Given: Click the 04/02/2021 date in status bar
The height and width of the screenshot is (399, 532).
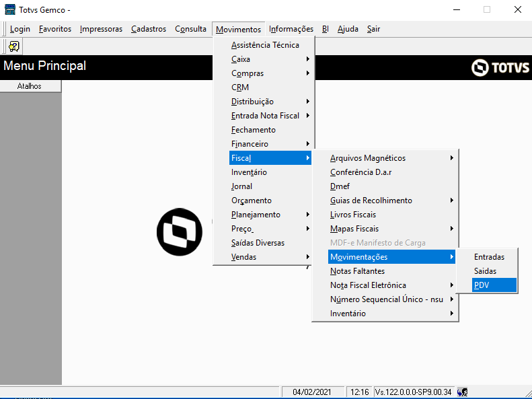Looking at the screenshot, I should (312, 392).
